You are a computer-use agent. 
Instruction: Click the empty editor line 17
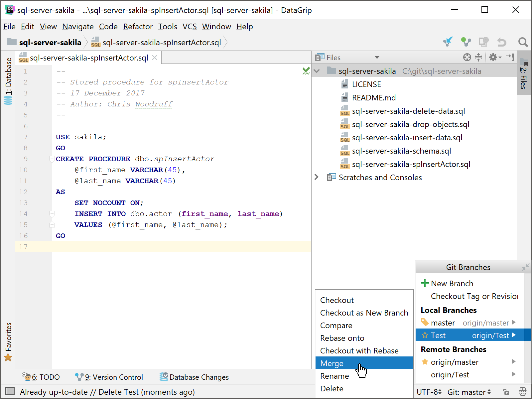click(181, 246)
